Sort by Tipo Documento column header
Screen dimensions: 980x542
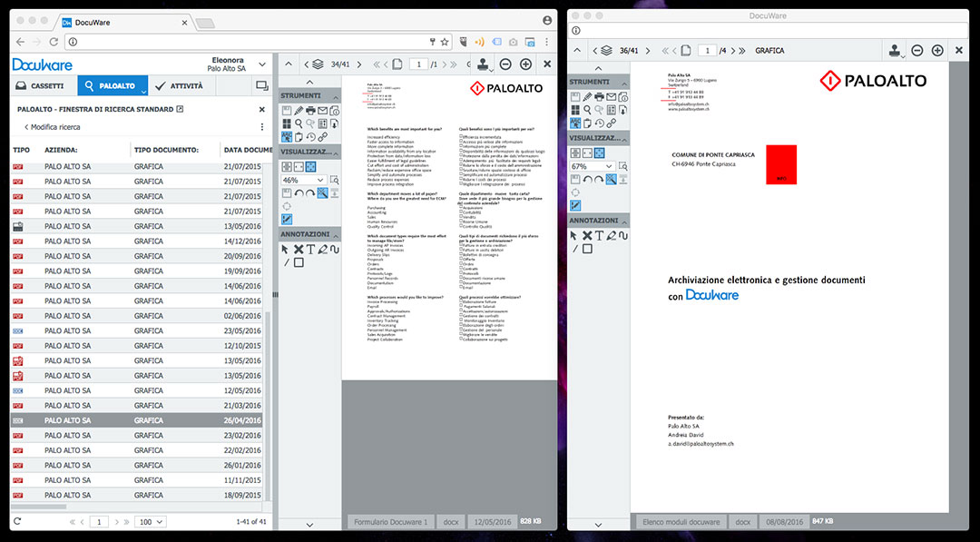[x=166, y=150]
